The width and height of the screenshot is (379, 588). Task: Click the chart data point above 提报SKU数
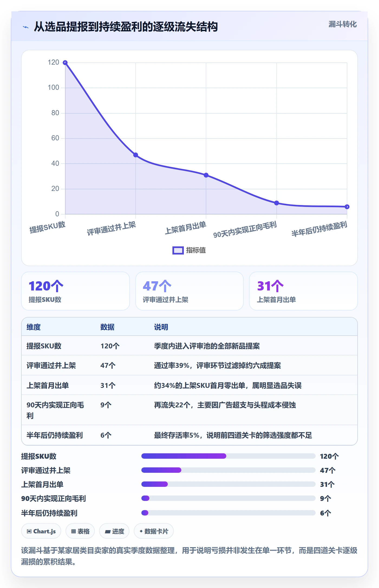click(65, 63)
